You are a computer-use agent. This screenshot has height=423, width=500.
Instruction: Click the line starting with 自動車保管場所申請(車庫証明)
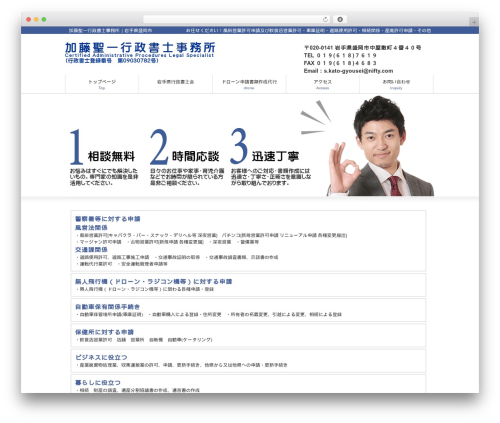(209, 314)
